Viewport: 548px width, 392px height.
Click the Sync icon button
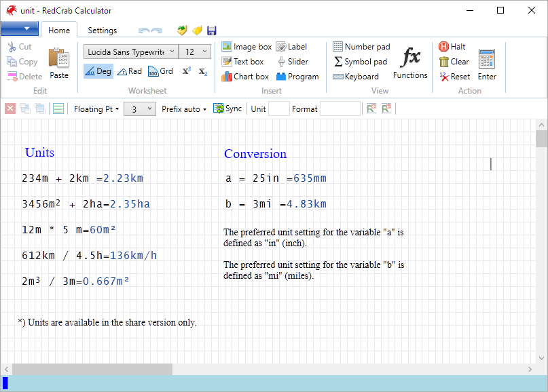coord(227,109)
